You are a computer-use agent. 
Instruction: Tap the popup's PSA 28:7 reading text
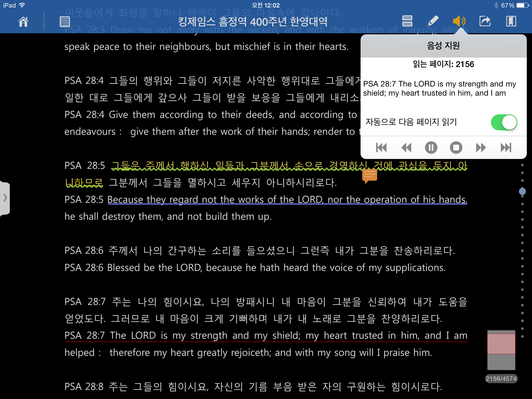440,88
